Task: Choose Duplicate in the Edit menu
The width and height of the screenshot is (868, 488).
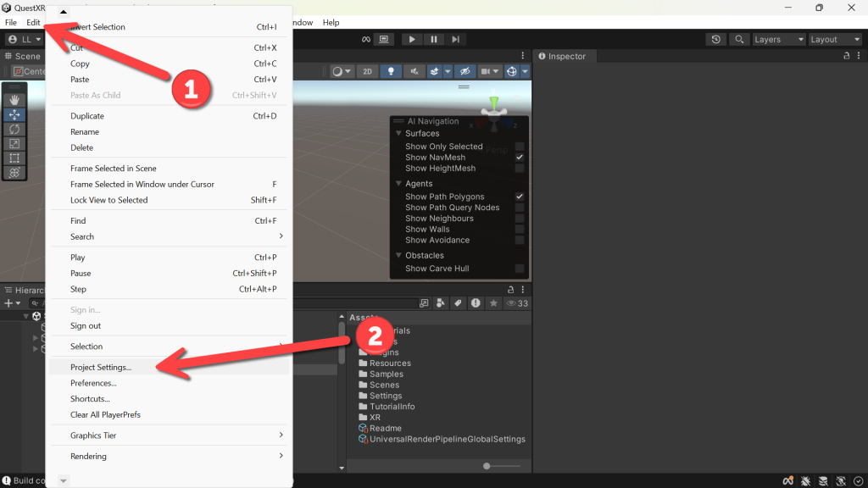Action: [169, 115]
